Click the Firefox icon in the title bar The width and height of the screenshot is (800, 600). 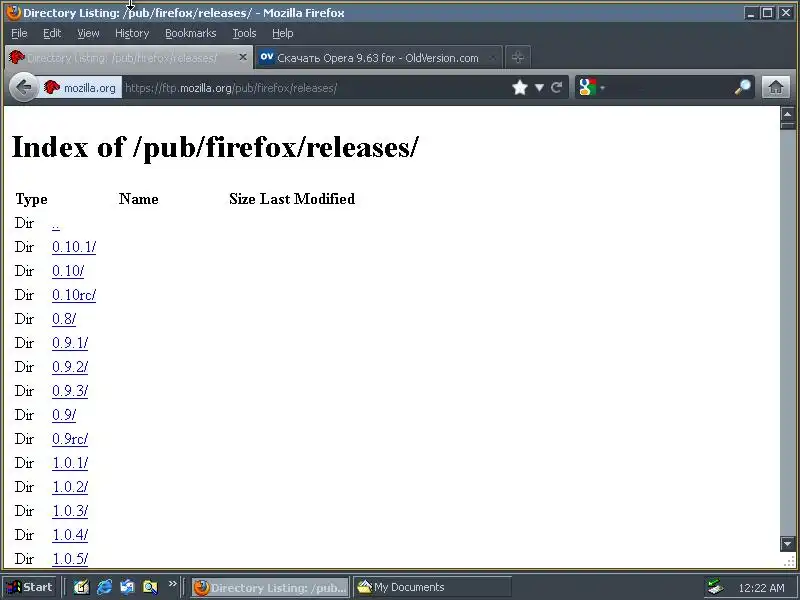pos(13,12)
